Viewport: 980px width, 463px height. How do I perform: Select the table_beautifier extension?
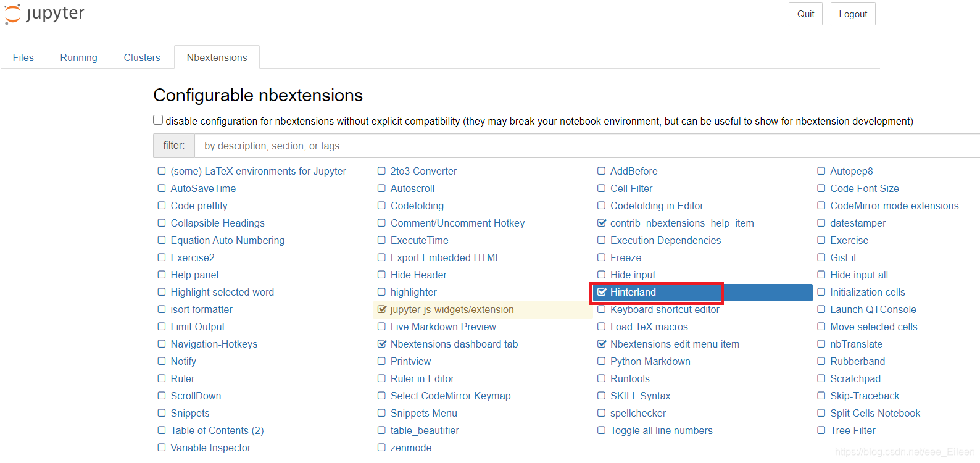pos(425,430)
